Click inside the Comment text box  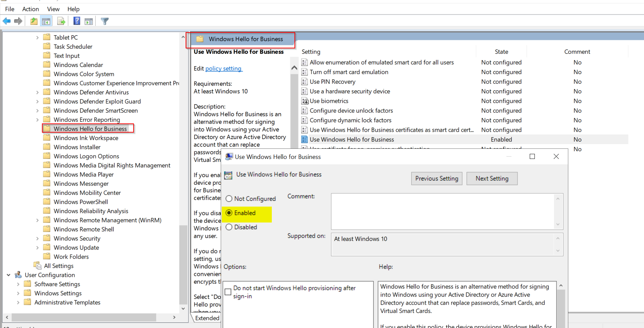pos(443,211)
